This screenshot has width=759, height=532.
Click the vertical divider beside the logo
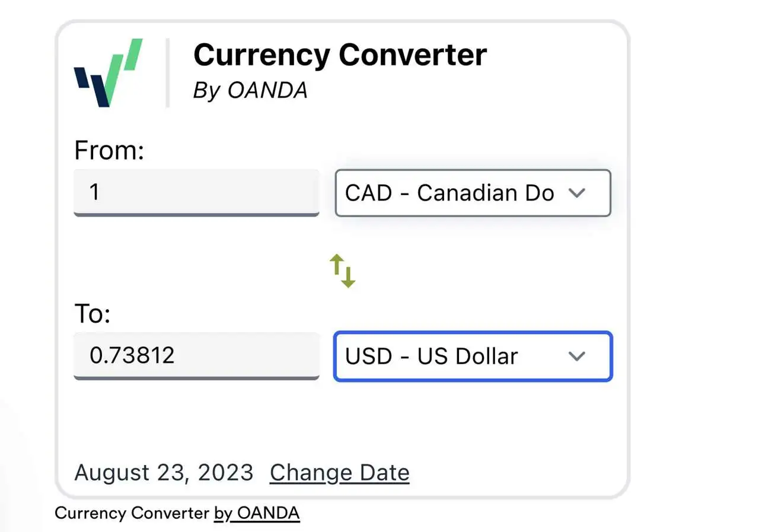click(x=168, y=73)
